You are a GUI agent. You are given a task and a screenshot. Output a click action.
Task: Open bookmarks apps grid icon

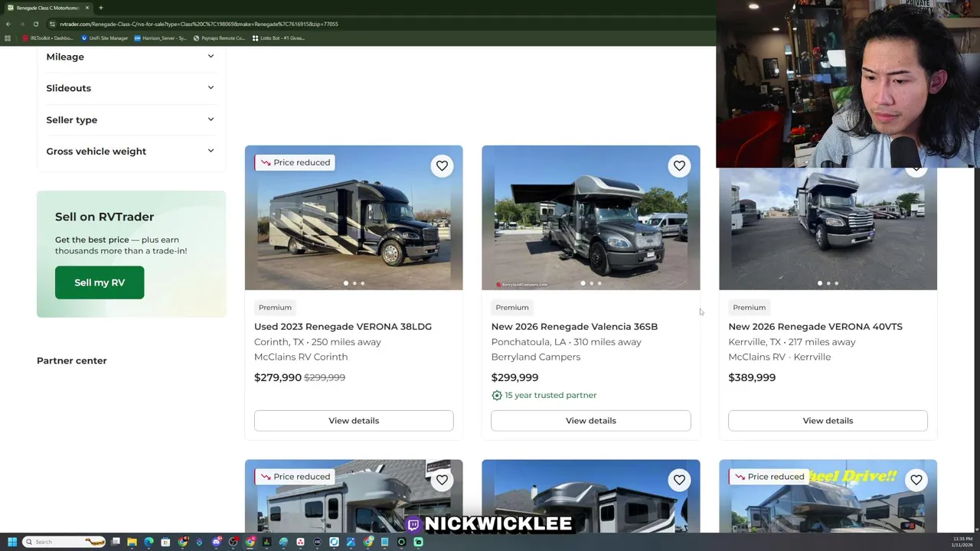click(8, 37)
